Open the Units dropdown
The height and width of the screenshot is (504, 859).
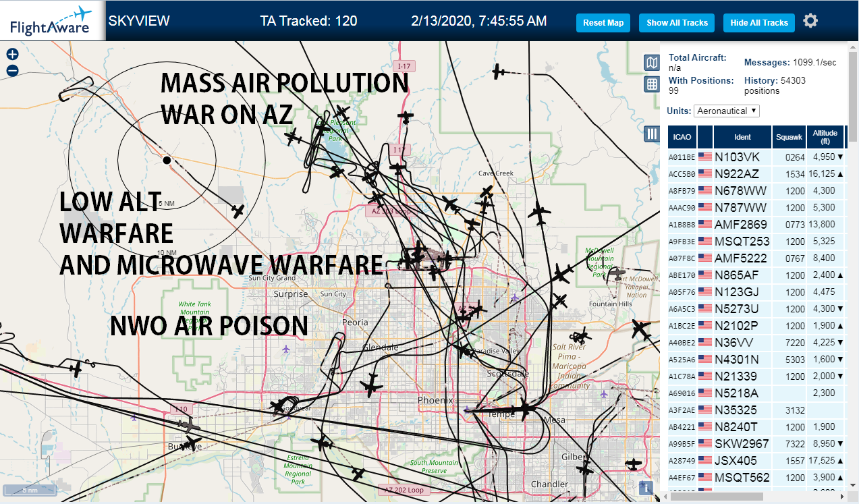coord(727,111)
